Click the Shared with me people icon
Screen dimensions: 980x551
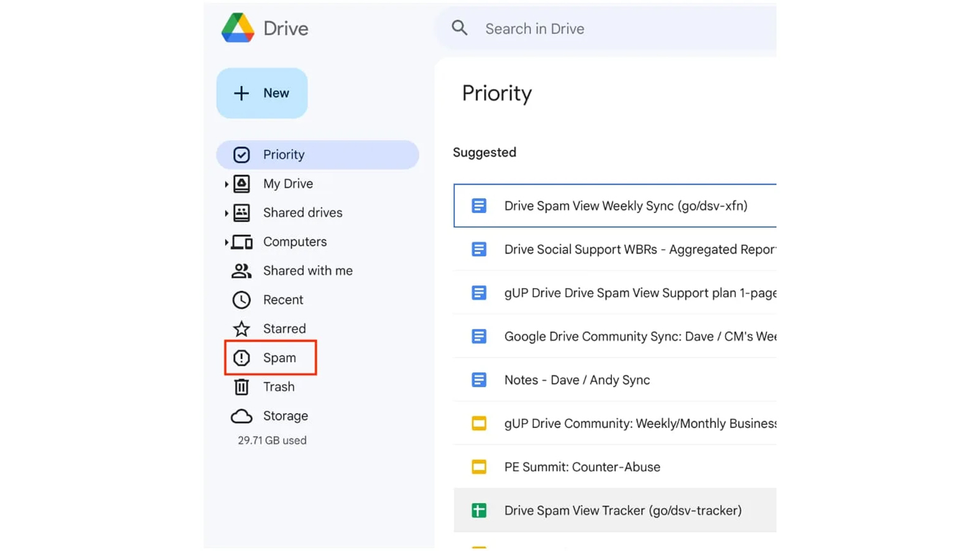pos(241,271)
